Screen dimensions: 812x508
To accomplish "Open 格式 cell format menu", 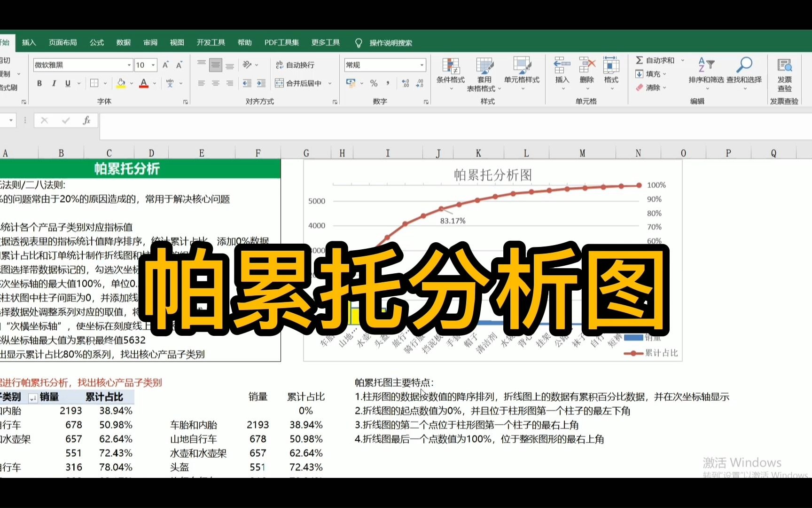I will pyautogui.click(x=611, y=74).
